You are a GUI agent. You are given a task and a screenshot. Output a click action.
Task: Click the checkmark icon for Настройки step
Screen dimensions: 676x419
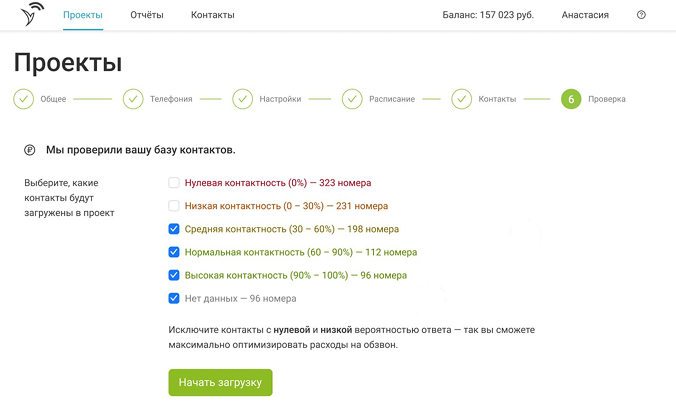pyautogui.click(x=242, y=99)
